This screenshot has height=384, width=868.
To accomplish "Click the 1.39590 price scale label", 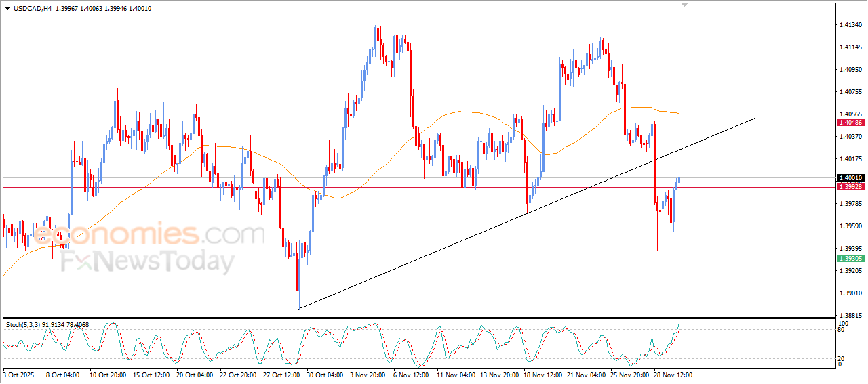I will point(850,226).
